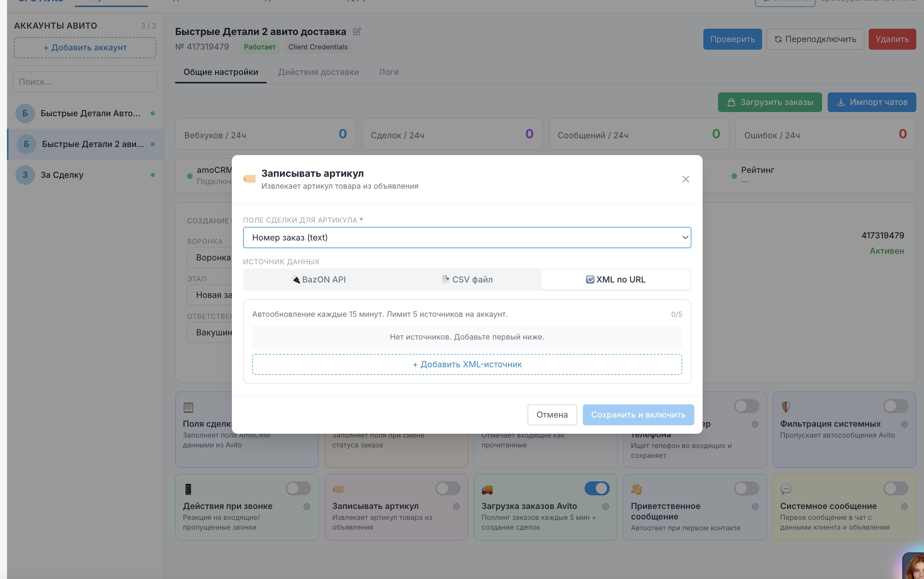Viewport: 924px width, 579px height.
Task: Click the Client Credentials badge
Action: pos(318,47)
